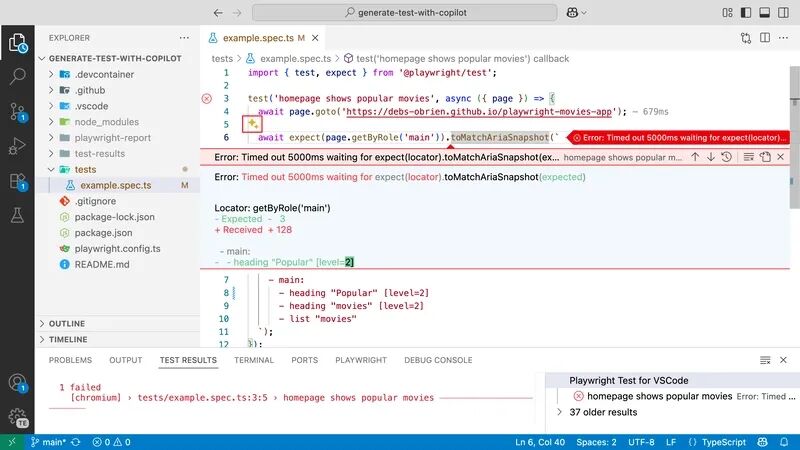Click the failed test gutter icon on line 3
The width and height of the screenshot is (800, 450).
pyautogui.click(x=207, y=98)
